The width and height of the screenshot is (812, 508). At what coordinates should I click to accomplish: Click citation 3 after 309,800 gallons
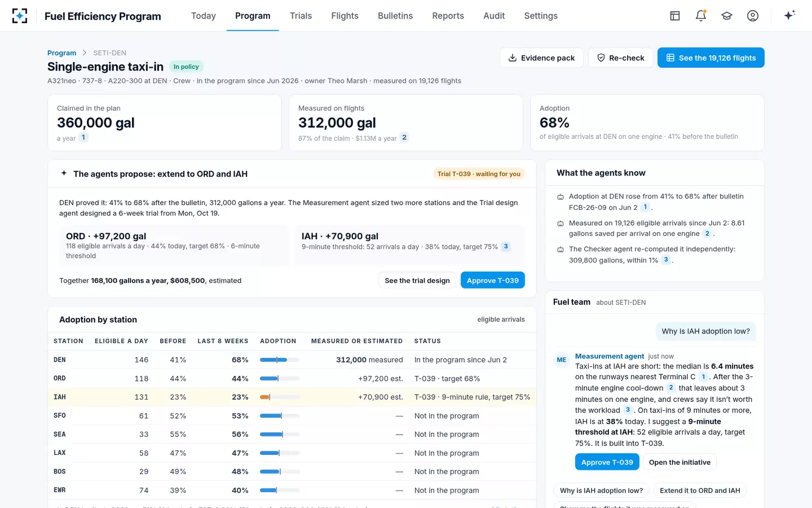(x=666, y=260)
